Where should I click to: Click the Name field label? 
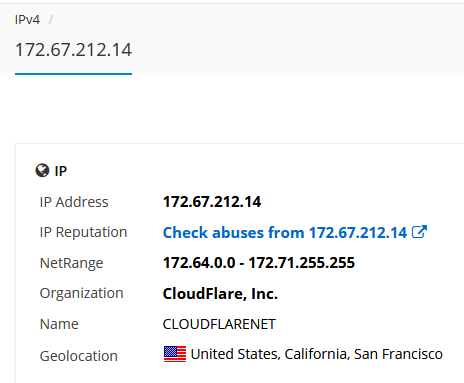(59, 324)
